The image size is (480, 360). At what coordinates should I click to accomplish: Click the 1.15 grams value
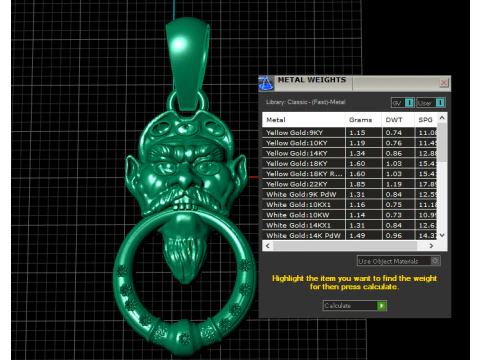coord(357,133)
